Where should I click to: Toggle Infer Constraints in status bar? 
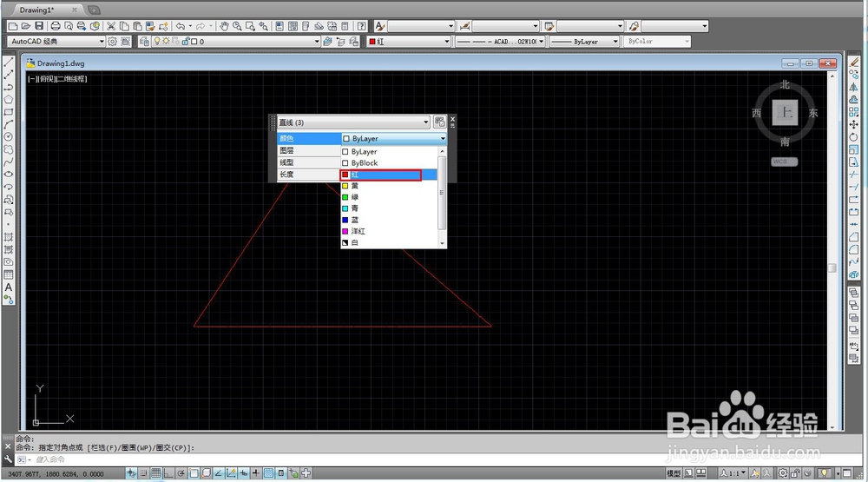click(131, 473)
